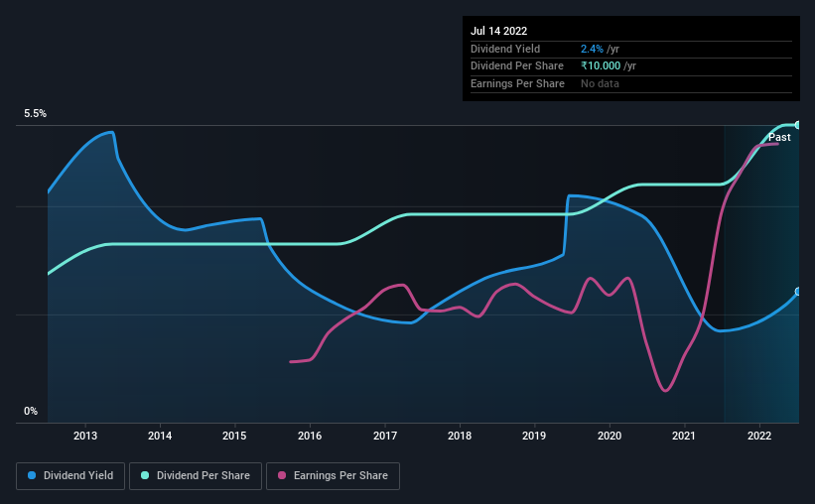Click the teal Dividend Per Share legend dot
815x504 pixels.
coord(145,475)
